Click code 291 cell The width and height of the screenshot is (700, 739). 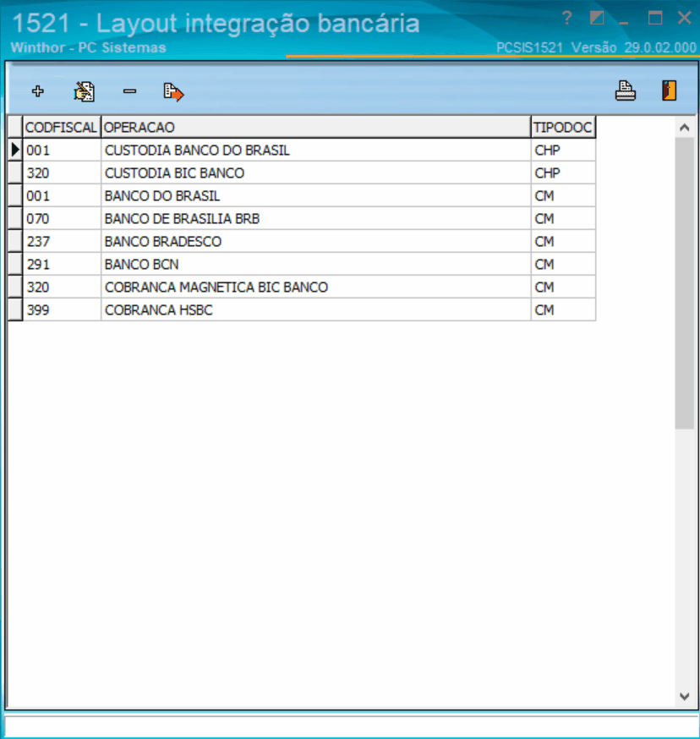tap(61, 265)
